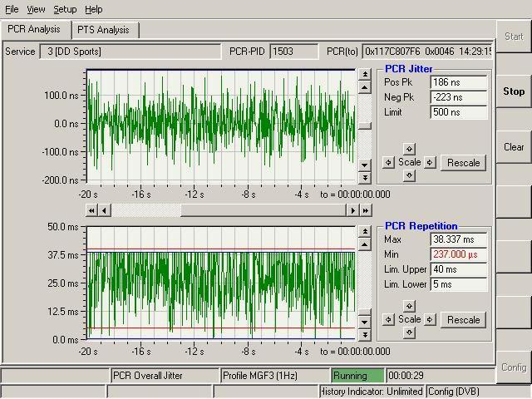This screenshot has height=399, width=532.
Task: Click the PCR Jitter scale right arrow
Action: point(430,163)
